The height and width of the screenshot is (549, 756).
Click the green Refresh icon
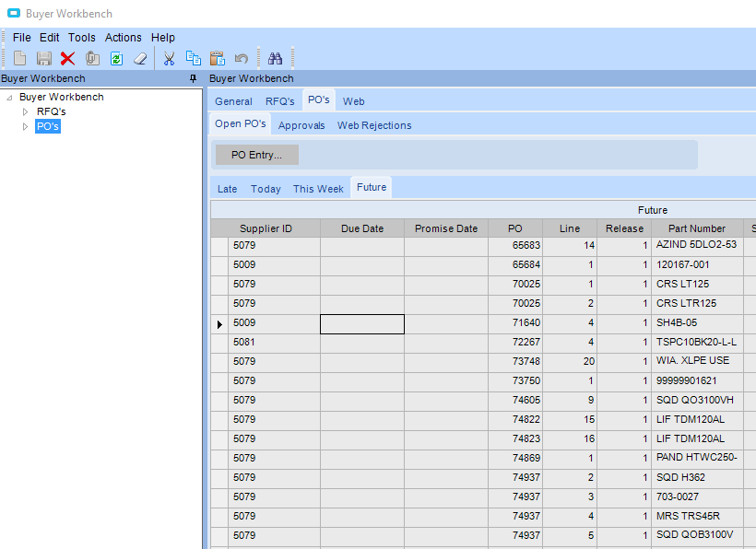point(116,58)
